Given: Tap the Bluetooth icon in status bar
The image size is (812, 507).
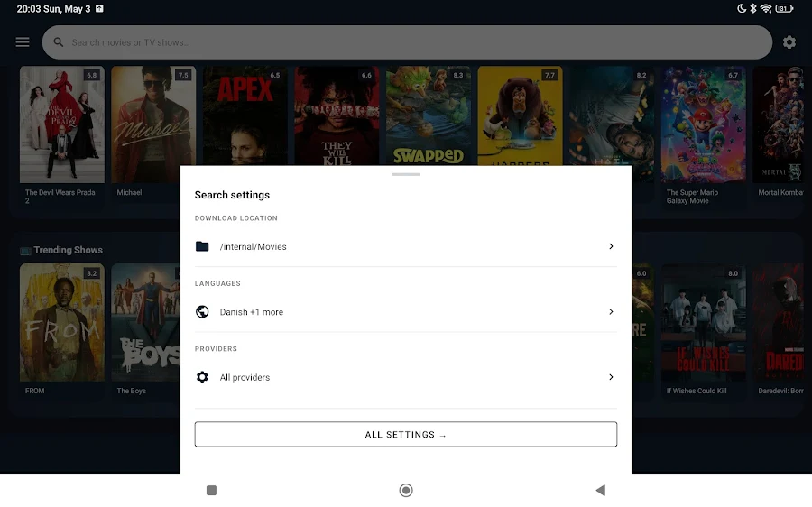Looking at the screenshot, I should tap(753, 8).
